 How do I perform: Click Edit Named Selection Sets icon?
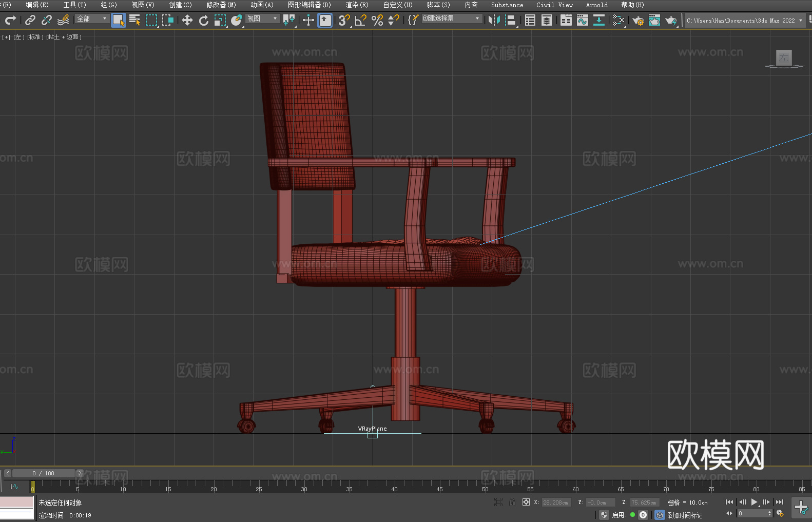(x=413, y=20)
